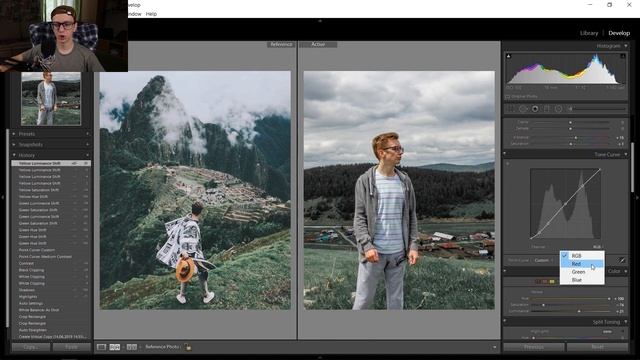Image resolution: width=640 pixels, height=360 pixels.
Task: Expand the Snapshots panel
Action: coord(14,144)
